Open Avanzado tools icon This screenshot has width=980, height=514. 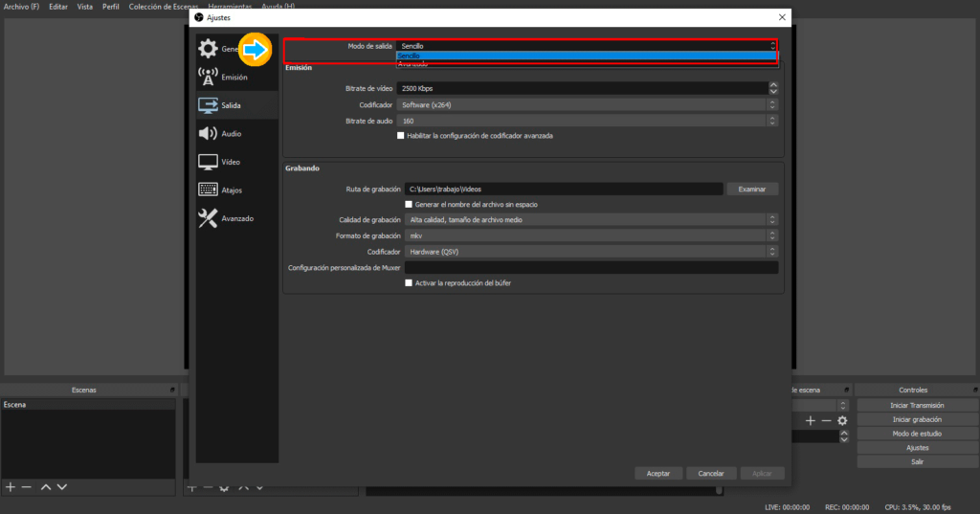[x=208, y=218]
